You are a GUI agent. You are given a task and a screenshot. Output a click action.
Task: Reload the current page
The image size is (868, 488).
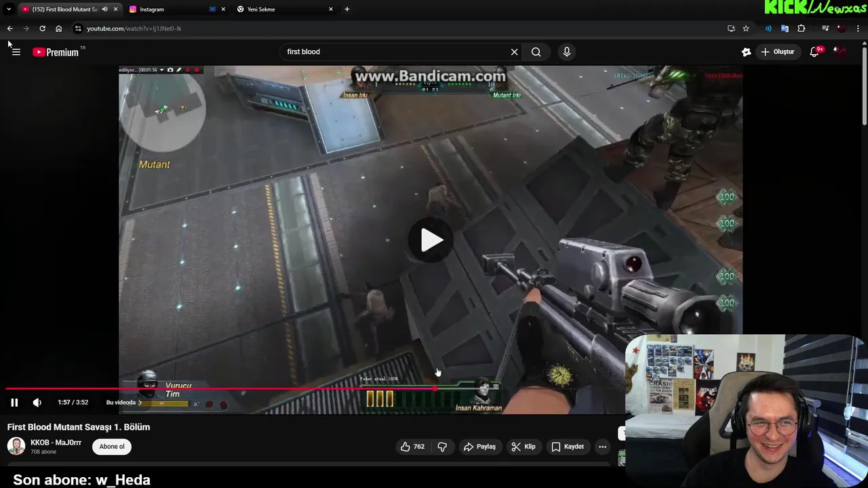click(42, 28)
